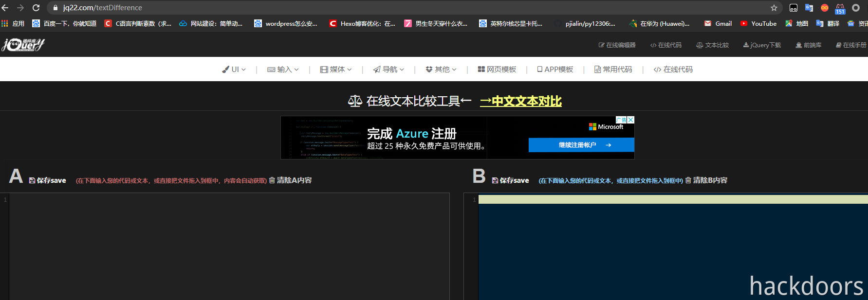Click the padlock site info icon
The image size is (868, 300).
[55, 8]
